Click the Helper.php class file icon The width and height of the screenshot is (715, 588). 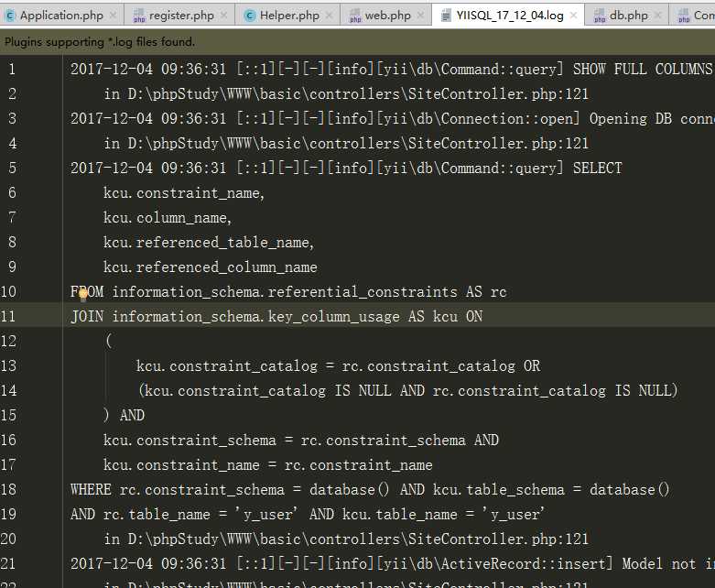point(249,16)
